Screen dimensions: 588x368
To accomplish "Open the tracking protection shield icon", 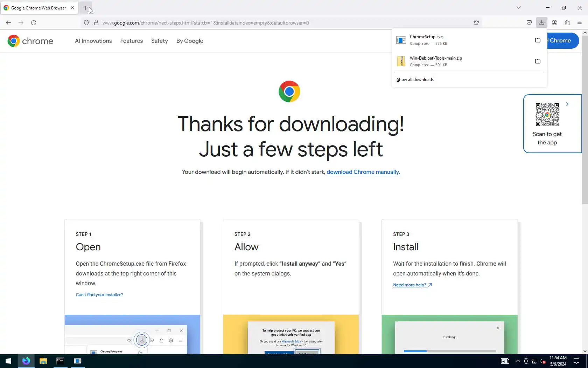I will [x=86, y=23].
